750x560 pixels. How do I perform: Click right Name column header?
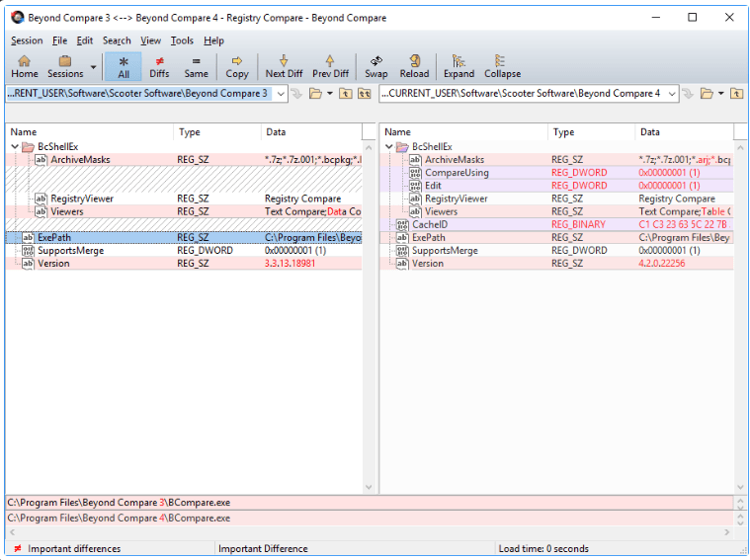point(464,132)
